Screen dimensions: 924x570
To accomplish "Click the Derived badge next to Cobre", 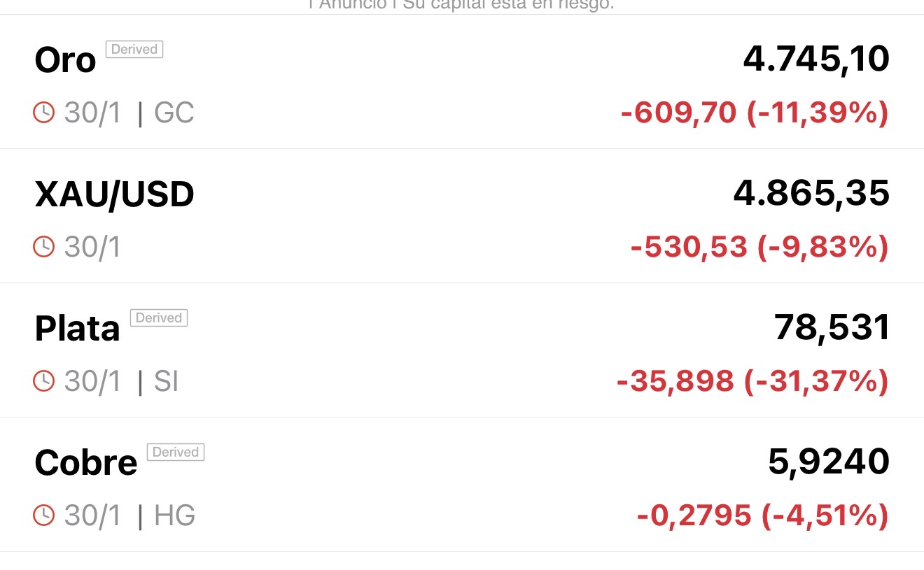I will (x=176, y=453).
